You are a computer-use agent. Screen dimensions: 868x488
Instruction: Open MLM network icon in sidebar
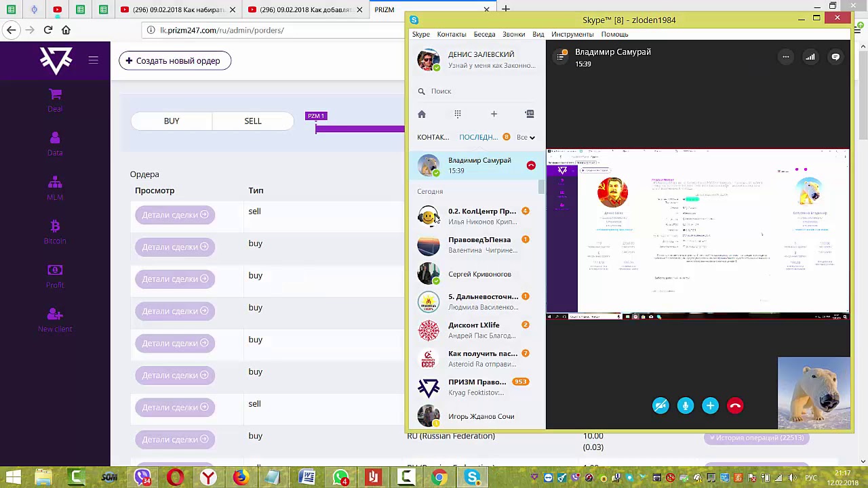tap(55, 182)
